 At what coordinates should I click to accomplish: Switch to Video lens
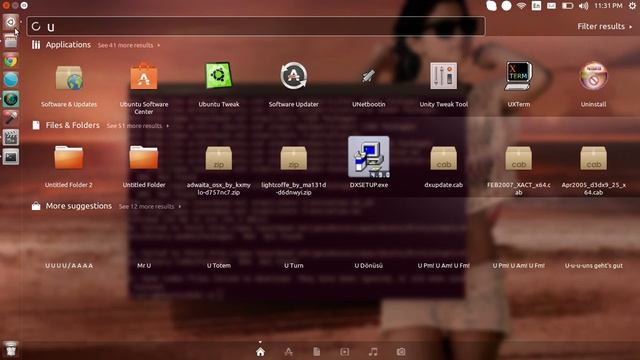click(x=345, y=352)
